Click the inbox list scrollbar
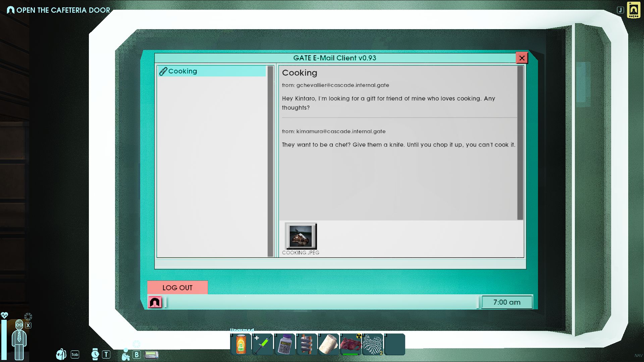 [x=270, y=161]
